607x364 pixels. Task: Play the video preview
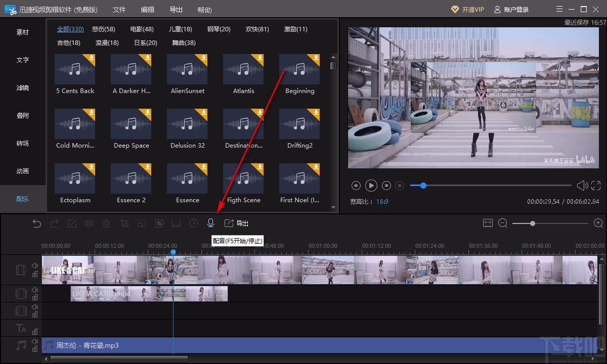coord(371,186)
